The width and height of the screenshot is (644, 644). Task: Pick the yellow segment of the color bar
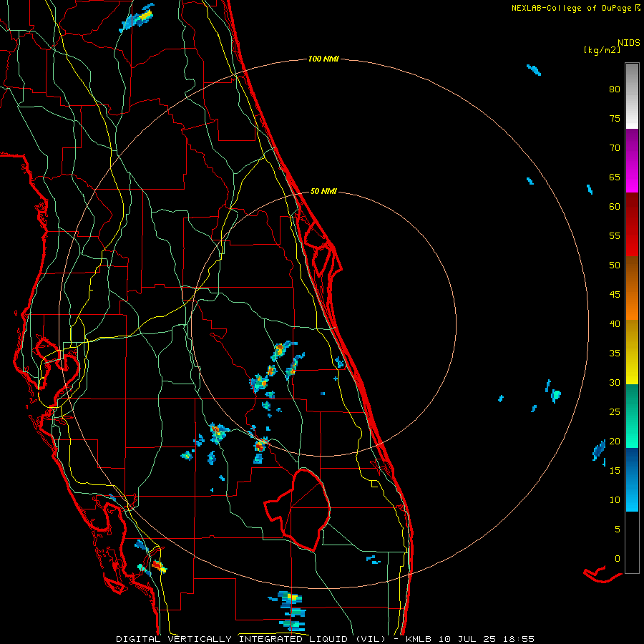pyautogui.click(x=632, y=352)
